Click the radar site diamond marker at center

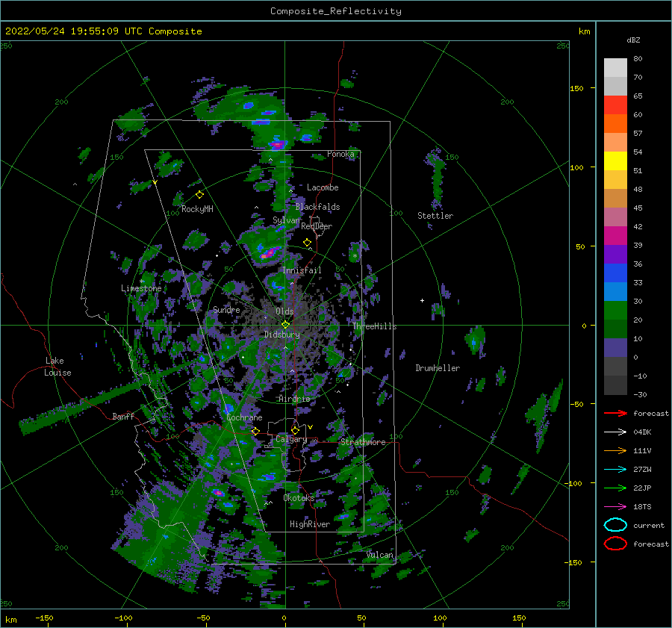[285, 325]
